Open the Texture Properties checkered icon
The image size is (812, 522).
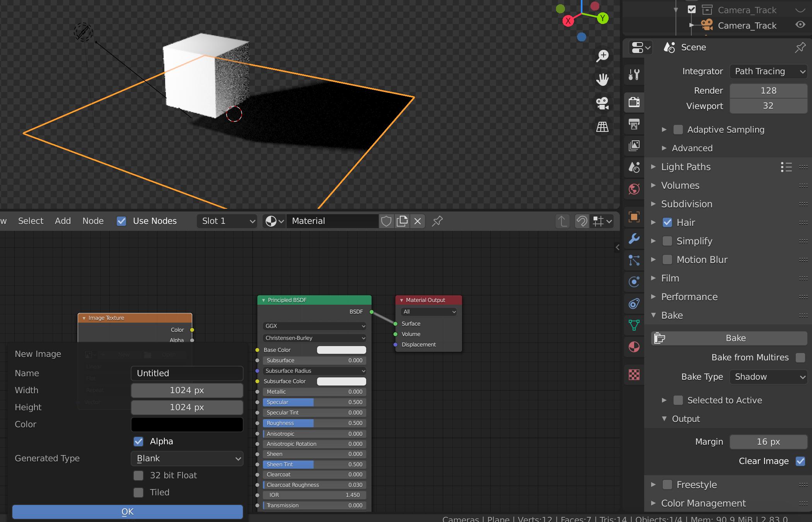point(635,374)
